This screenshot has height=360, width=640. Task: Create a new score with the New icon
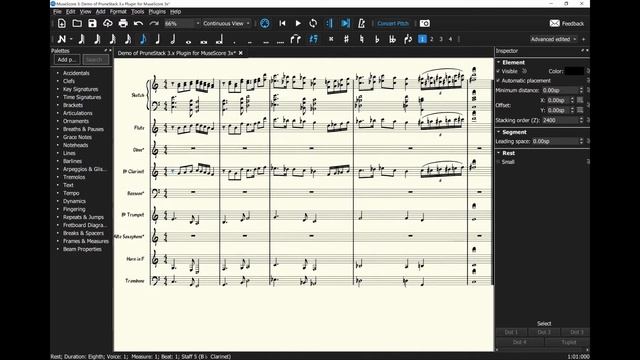pos(62,23)
